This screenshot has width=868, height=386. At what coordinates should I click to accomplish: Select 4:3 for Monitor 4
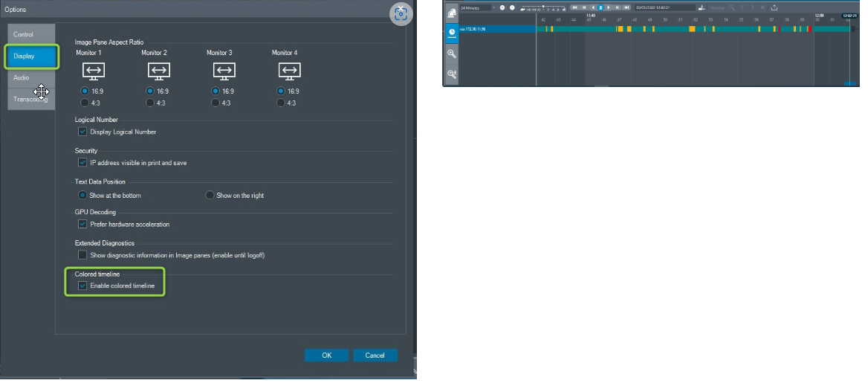pos(281,103)
